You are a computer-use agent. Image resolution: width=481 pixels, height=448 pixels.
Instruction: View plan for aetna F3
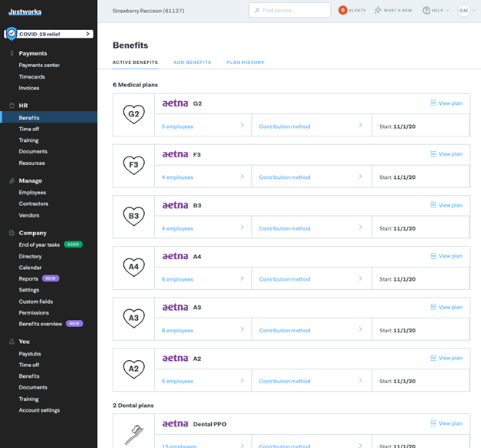[x=446, y=154]
